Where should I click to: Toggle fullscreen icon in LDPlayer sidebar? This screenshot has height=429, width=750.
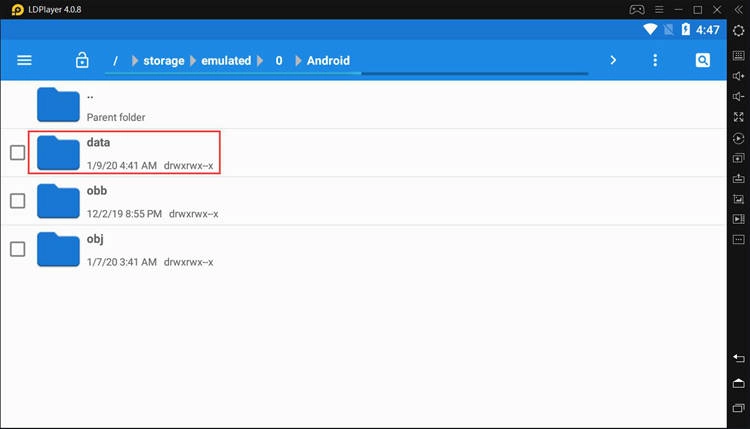click(739, 117)
